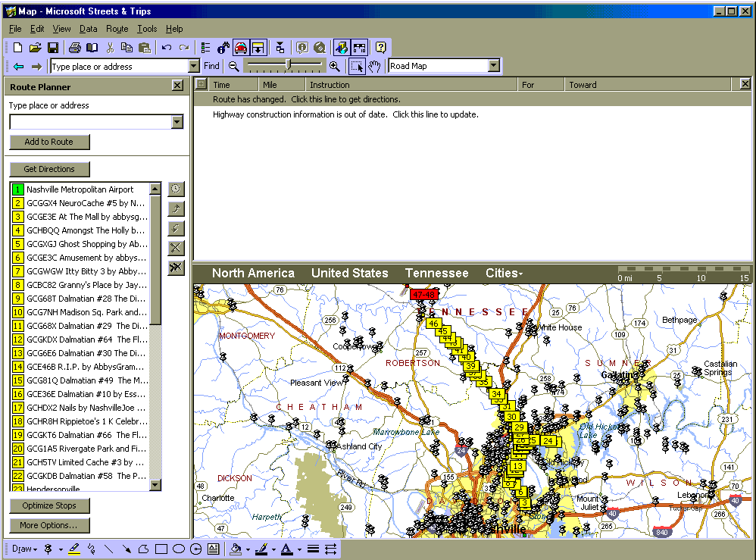
Task: Click Tennessee in the map location bar
Action: tap(436, 273)
